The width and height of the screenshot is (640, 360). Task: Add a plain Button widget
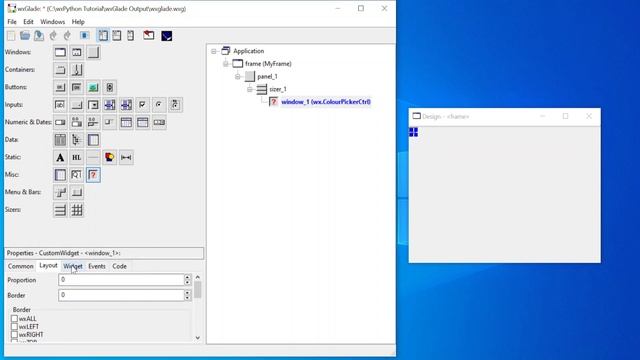(60, 87)
